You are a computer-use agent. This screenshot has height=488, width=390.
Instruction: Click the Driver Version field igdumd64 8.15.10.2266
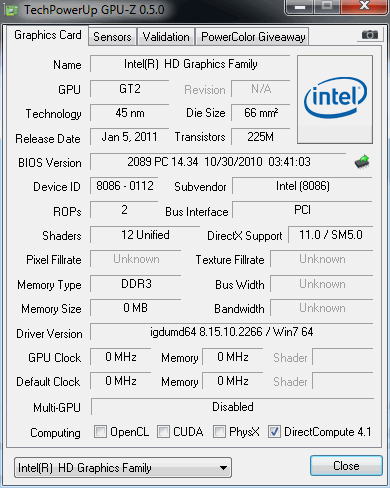point(231,332)
